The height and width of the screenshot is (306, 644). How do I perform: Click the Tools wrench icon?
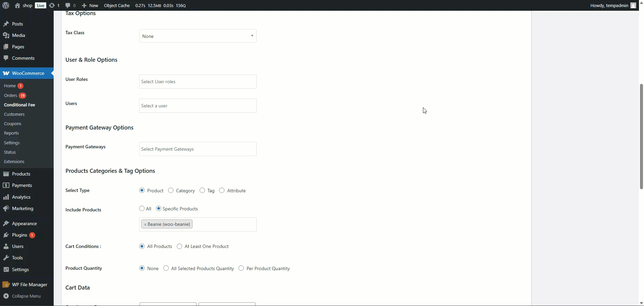click(x=6, y=258)
